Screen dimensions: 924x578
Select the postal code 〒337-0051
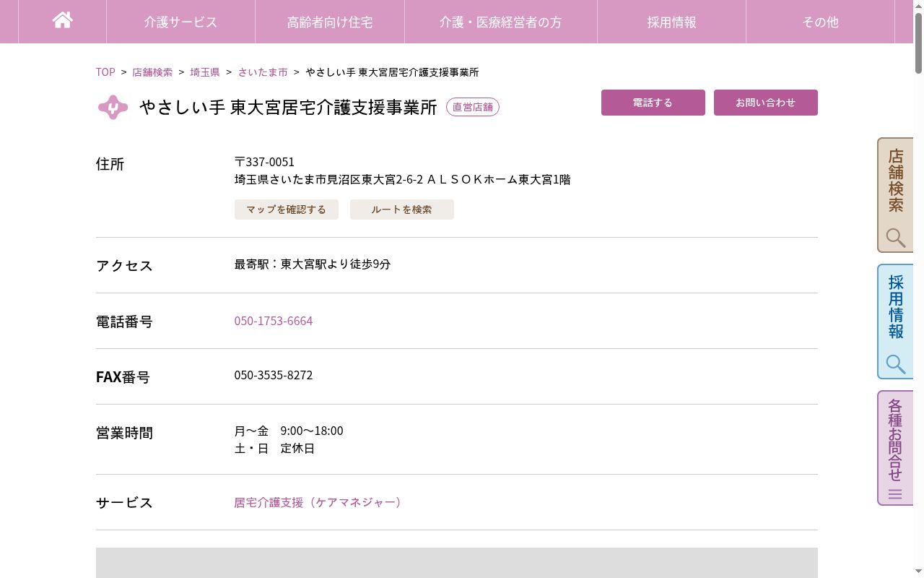(264, 162)
